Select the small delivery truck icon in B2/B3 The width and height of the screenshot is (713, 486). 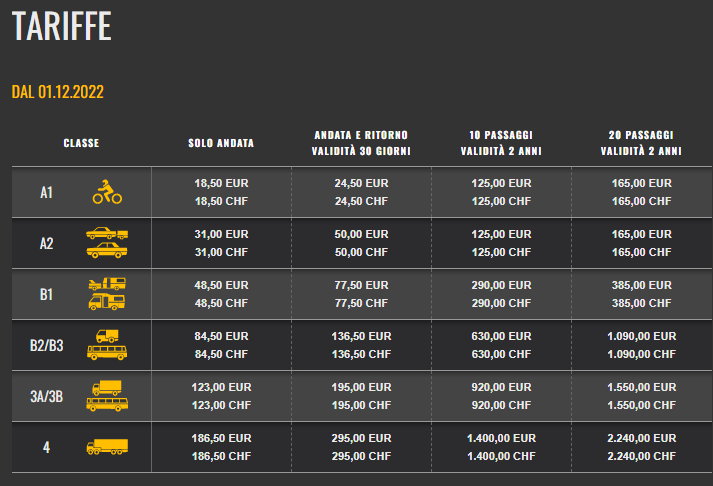(x=107, y=336)
